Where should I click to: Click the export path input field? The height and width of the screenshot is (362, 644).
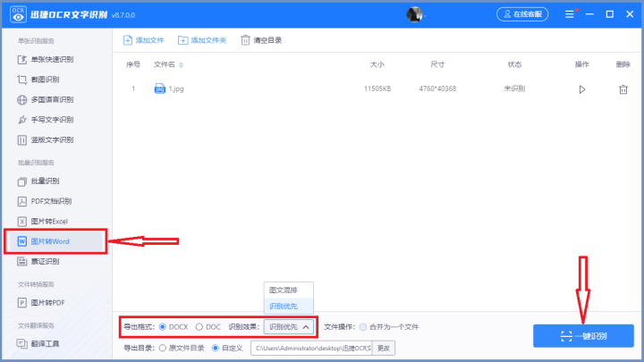pos(311,348)
